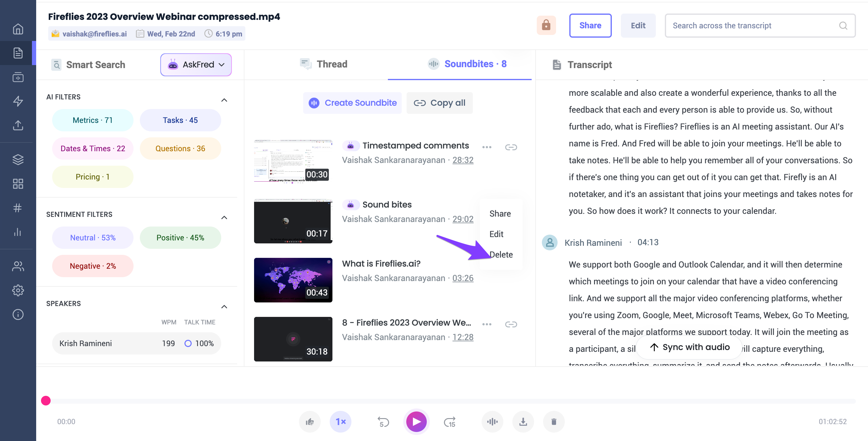Jump to timestamp 12:28
Screen dimensions: 868x441
click(463, 337)
